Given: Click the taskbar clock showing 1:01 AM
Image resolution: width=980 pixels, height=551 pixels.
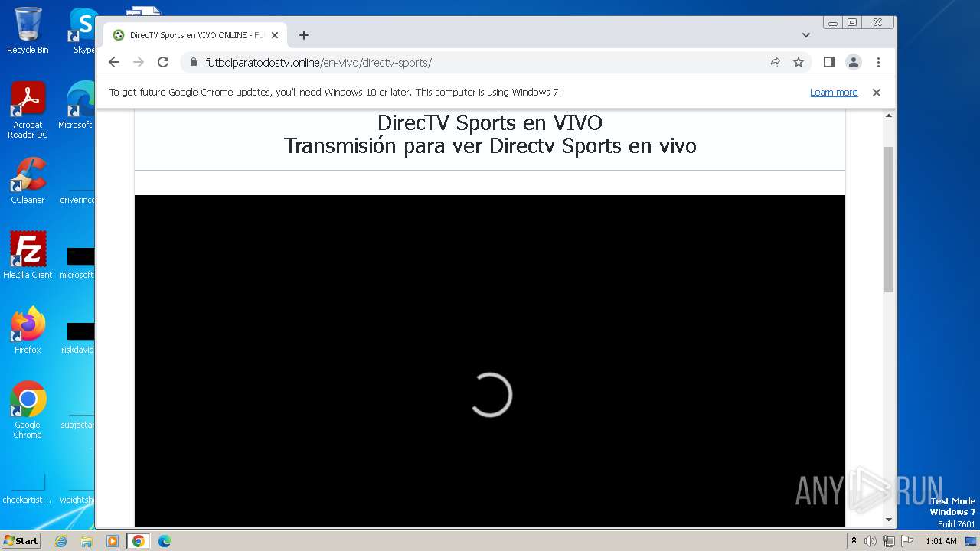Looking at the screenshot, I should (x=941, y=541).
